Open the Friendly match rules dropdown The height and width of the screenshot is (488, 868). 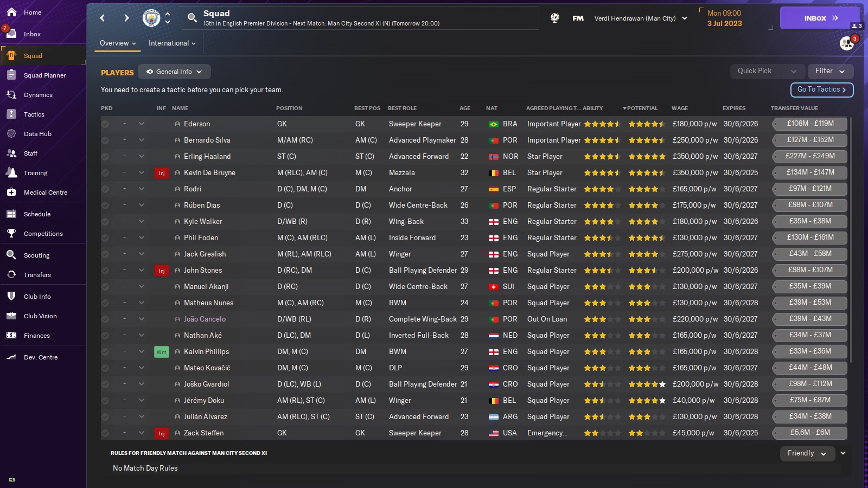[x=807, y=453]
